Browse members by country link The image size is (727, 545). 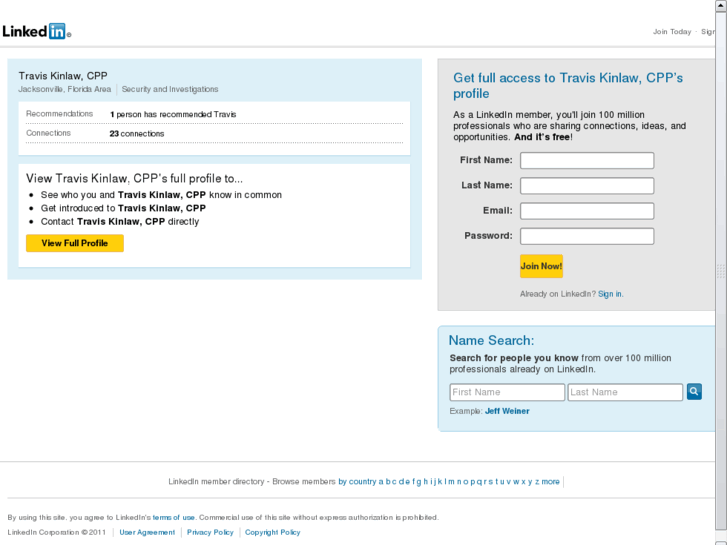[x=357, y=481]
